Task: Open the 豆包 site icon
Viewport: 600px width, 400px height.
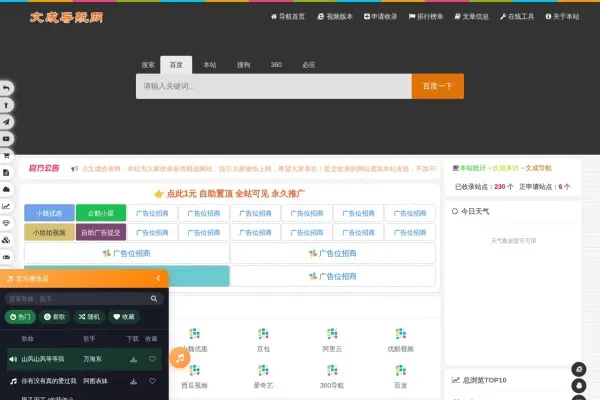Action: point(263,334)
